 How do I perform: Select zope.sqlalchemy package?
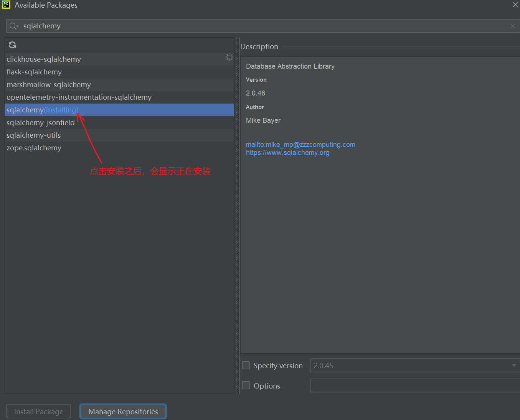(119, 148)
